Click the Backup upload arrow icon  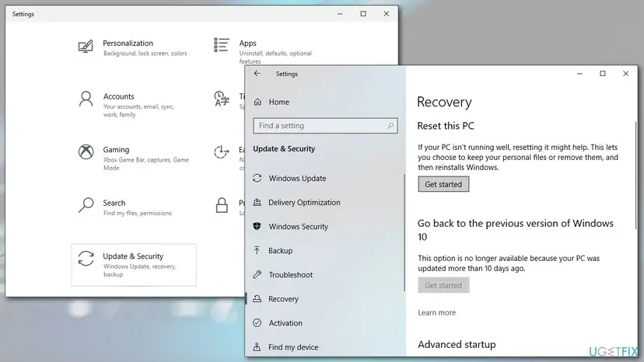[x=257, y=250]
